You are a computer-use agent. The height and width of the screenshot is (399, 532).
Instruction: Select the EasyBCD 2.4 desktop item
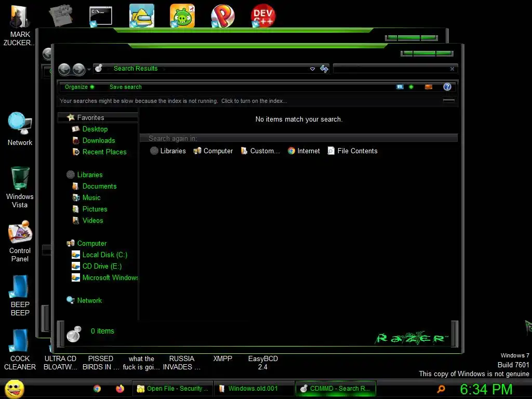pos(263,363)
